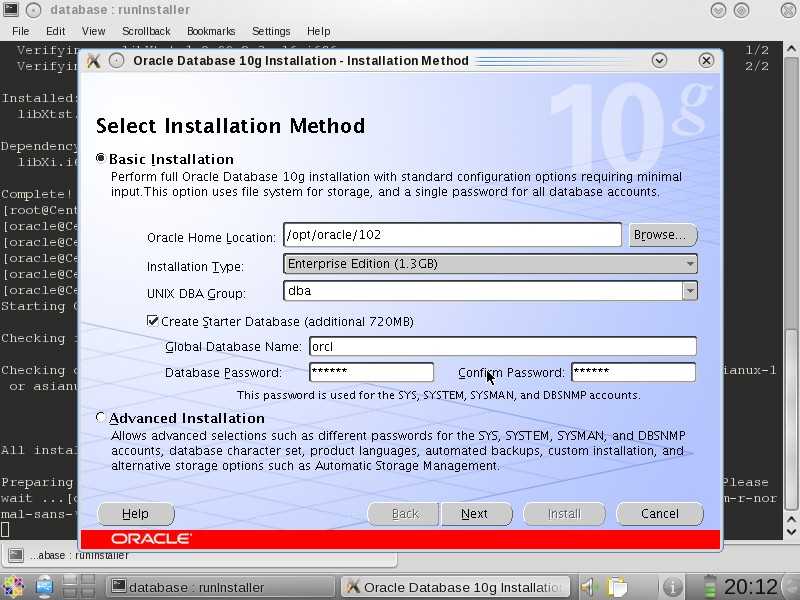Click the terminal scrollbar up arrow
Image resolution: width=800 pixels, height=600 pixels.
pos(791,49)
